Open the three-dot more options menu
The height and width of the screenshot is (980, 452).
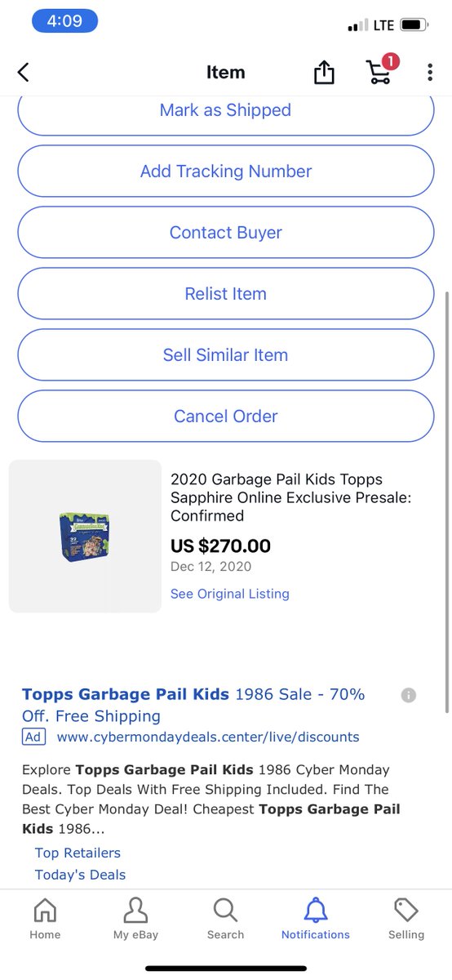point(429,73)
